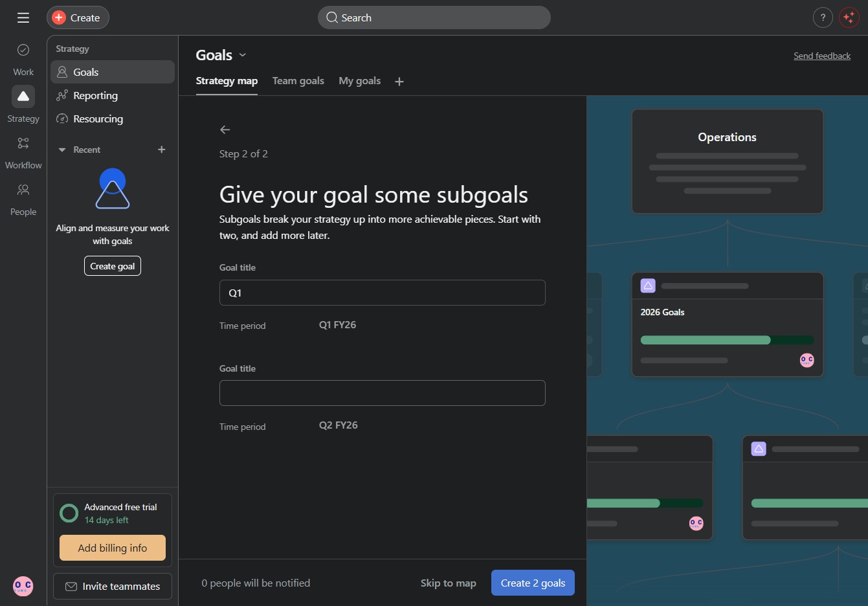Click '0 people will be notified' text
This screenshot has height=606, width=868.
[x=256, y=583]
